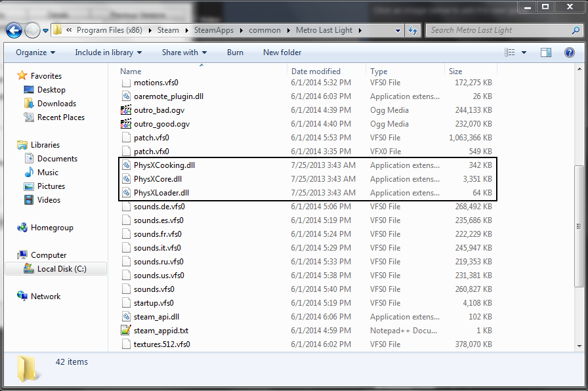Viewport: 588px width, 391px height.
Task: Click the folder icon in address bar
Action: tap(57, 30)
